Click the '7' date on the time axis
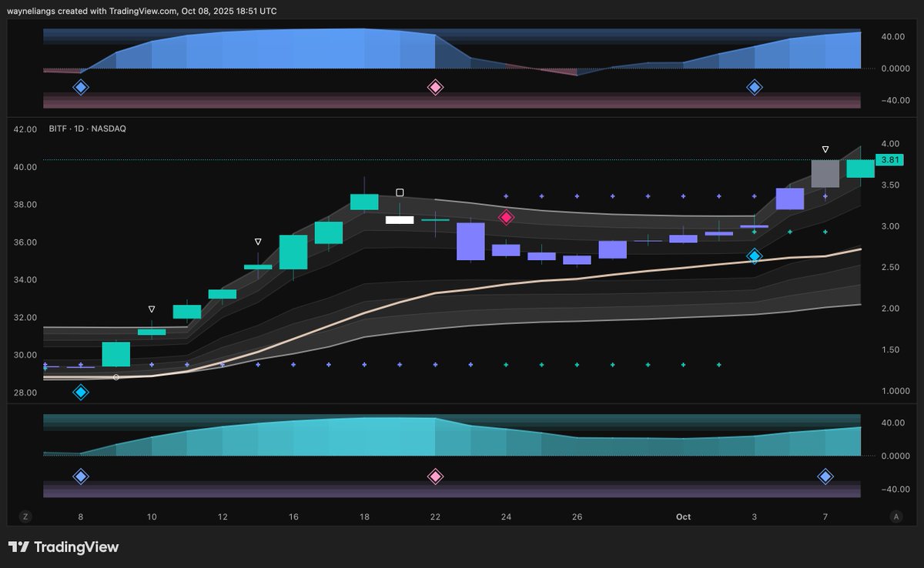The image size is (924, 568). point(825,517)
